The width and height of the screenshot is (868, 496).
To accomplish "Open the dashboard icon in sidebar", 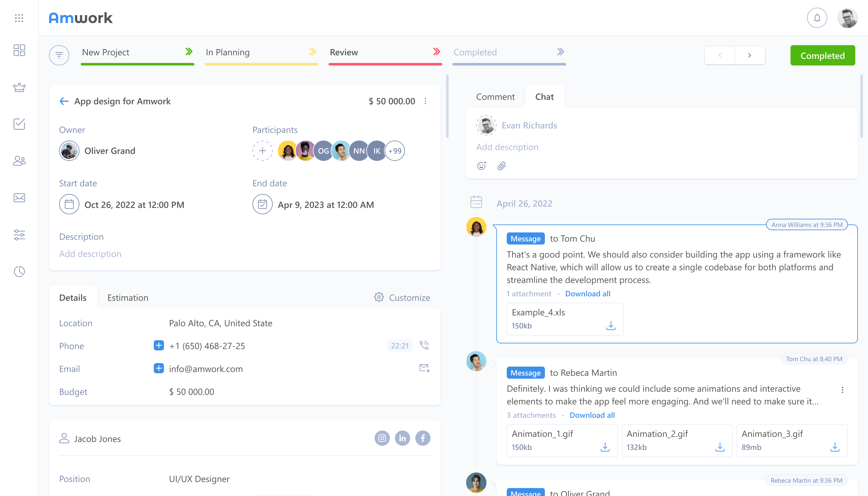I will (x=19, y=50).
